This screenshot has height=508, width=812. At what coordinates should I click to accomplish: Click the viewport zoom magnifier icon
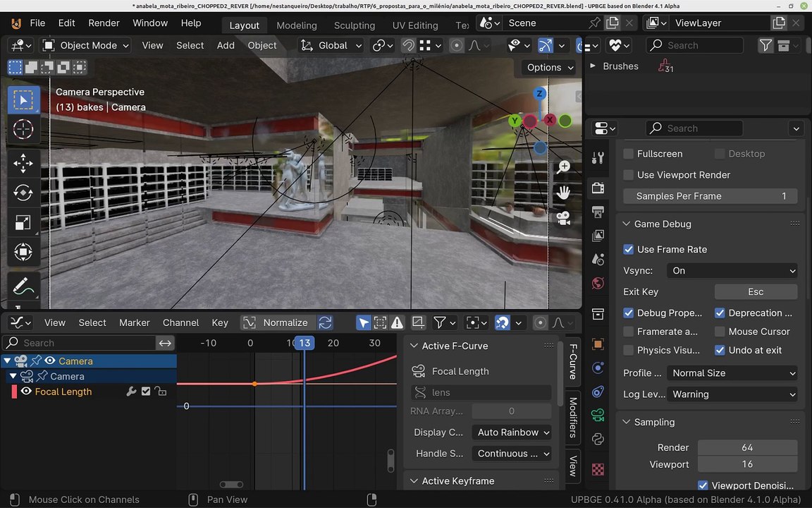tap(563, 167)
